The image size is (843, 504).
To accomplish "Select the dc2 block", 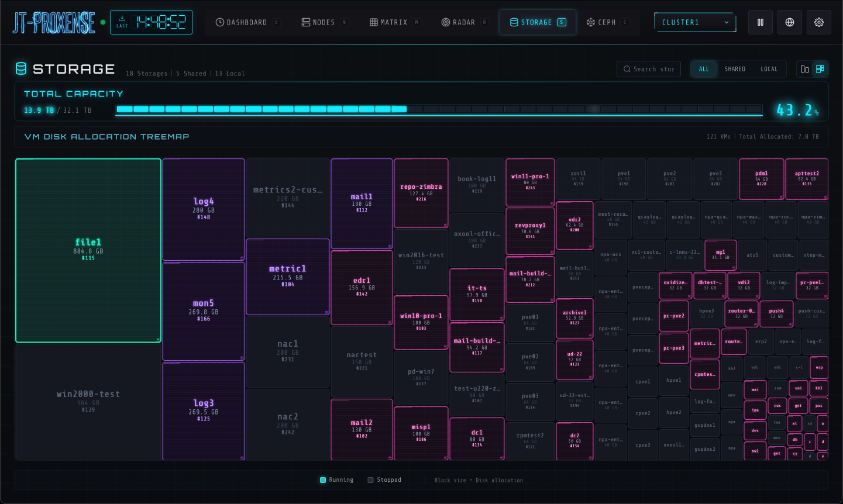I will click(574, 441).
